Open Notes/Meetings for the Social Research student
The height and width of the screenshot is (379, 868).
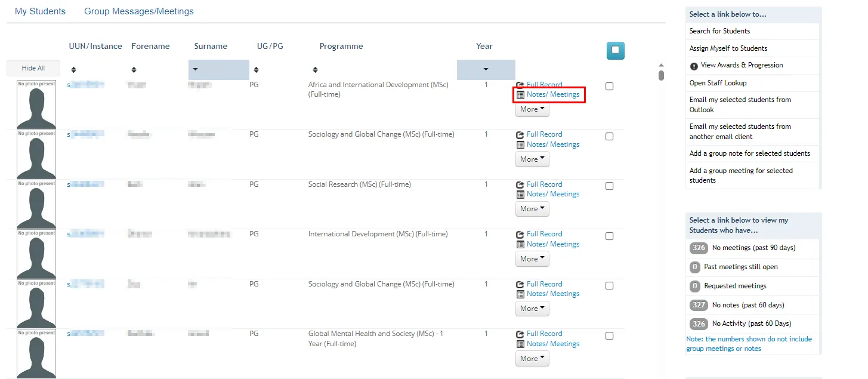(552, 194)
